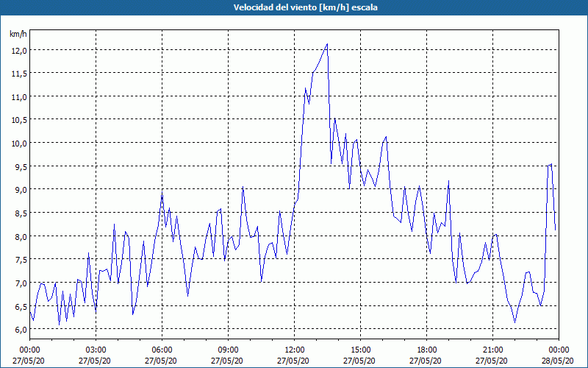The width and height of the screenshot is (588, 368).
Task: Click the 7,0 y-axis value
Action: coord(21,283)
